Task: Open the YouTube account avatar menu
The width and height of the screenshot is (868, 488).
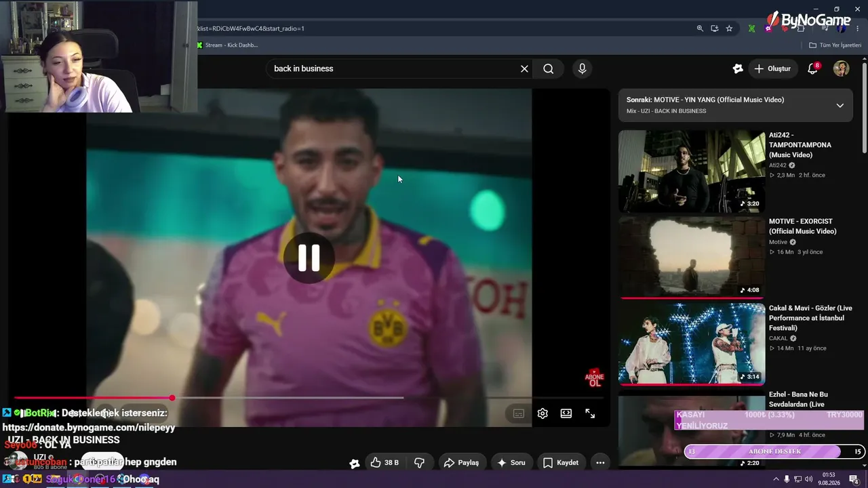Action: 841,68
